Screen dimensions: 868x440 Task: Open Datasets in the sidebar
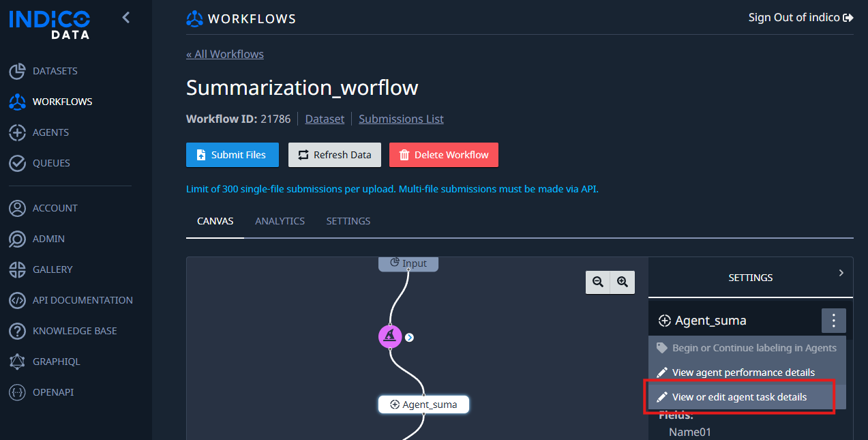pos(55,71)
